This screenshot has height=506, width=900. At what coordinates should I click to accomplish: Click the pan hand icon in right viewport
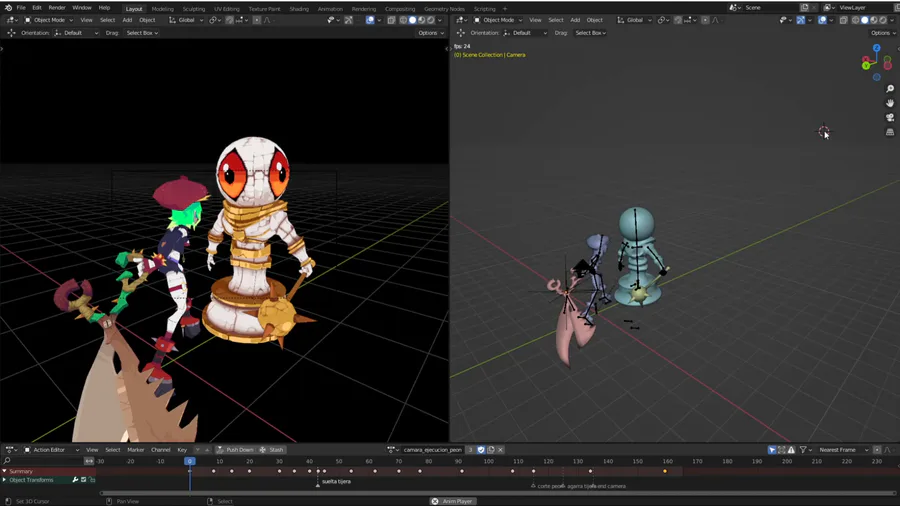click(x=890, y=103)
